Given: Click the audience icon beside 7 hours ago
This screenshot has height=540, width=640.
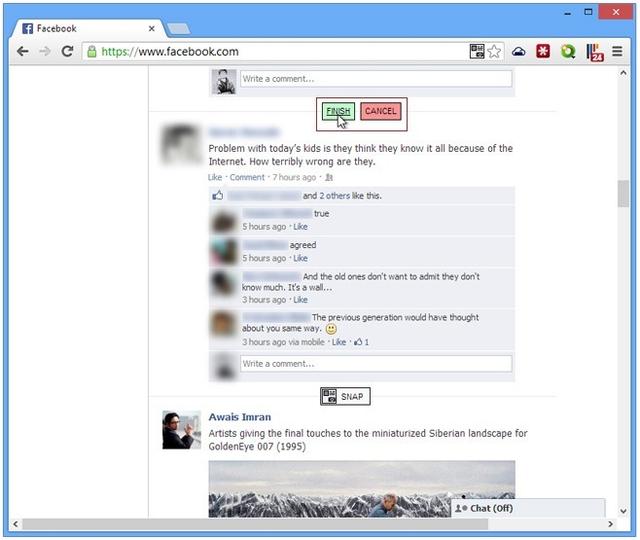Looking at the screenshot, I should coord(329,178).
